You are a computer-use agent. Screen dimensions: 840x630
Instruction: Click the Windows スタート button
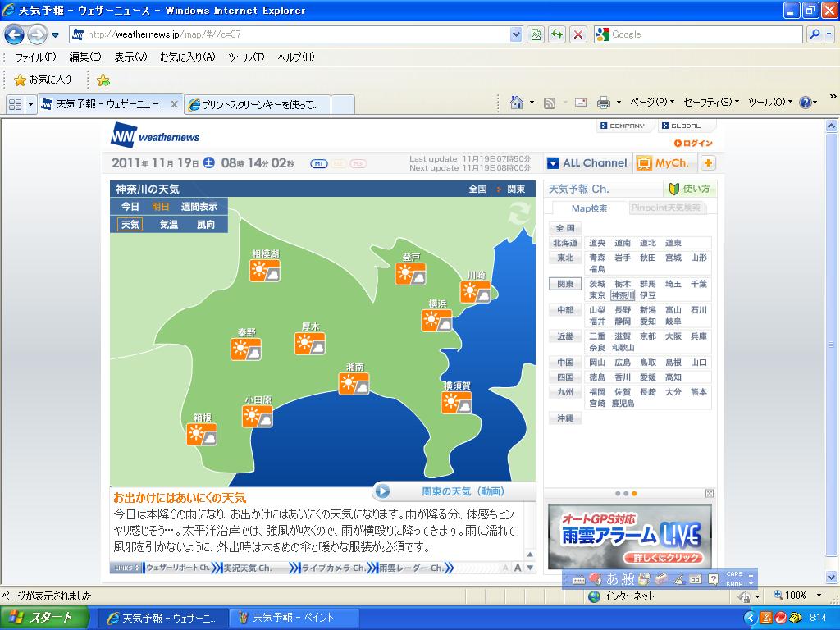(x=44, y=618)
